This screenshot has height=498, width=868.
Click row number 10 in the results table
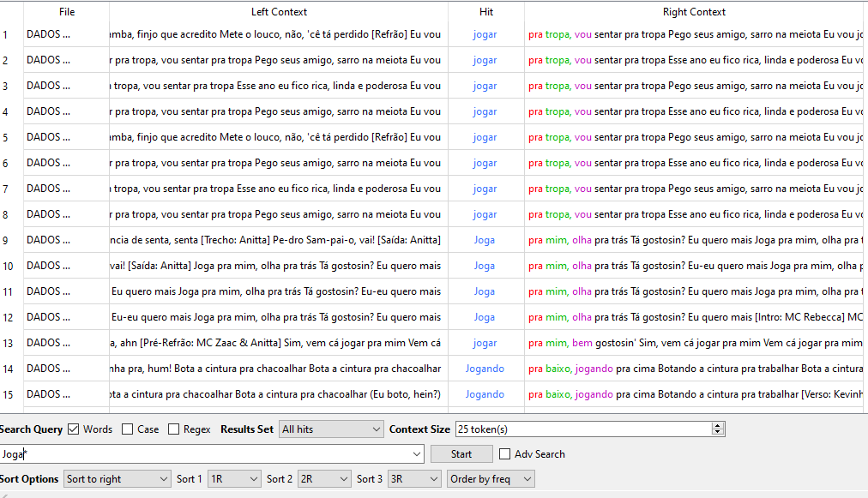click(8, 267)
